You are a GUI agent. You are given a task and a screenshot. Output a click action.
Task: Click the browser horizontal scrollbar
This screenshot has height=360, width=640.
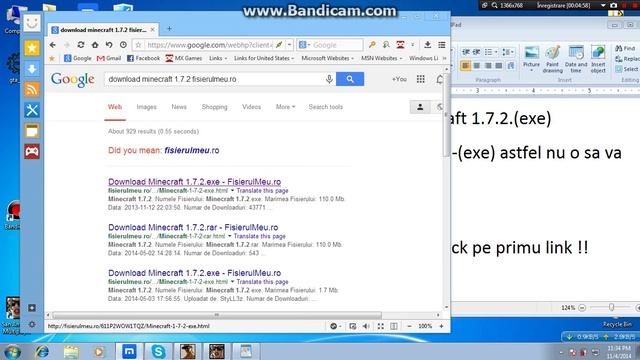point(217,315)
